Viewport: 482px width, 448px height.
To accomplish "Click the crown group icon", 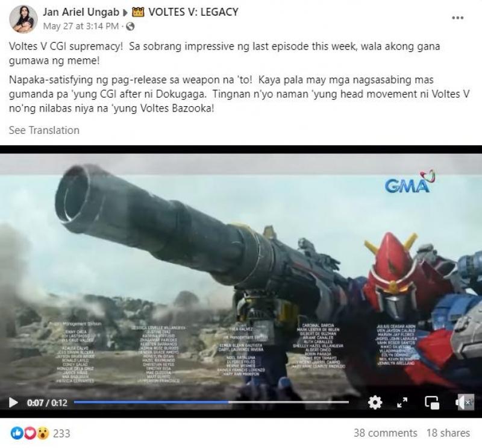I will [138, 12].
